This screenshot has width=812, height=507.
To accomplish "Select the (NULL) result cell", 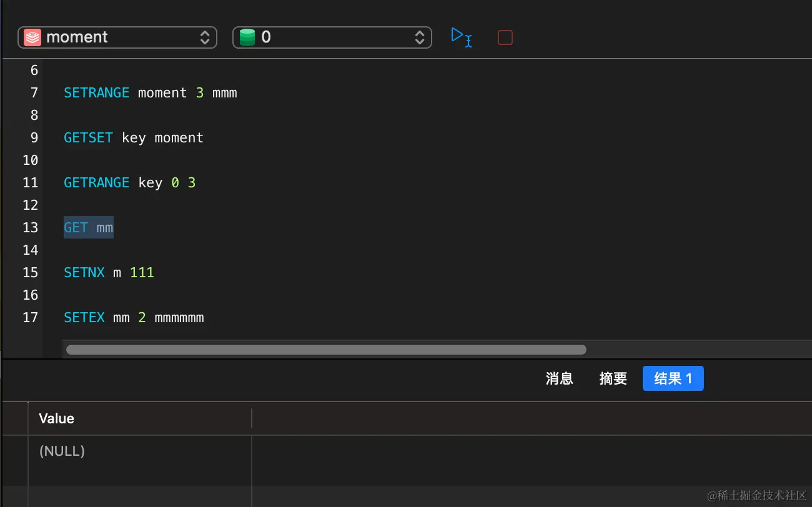I will [139, 451].
